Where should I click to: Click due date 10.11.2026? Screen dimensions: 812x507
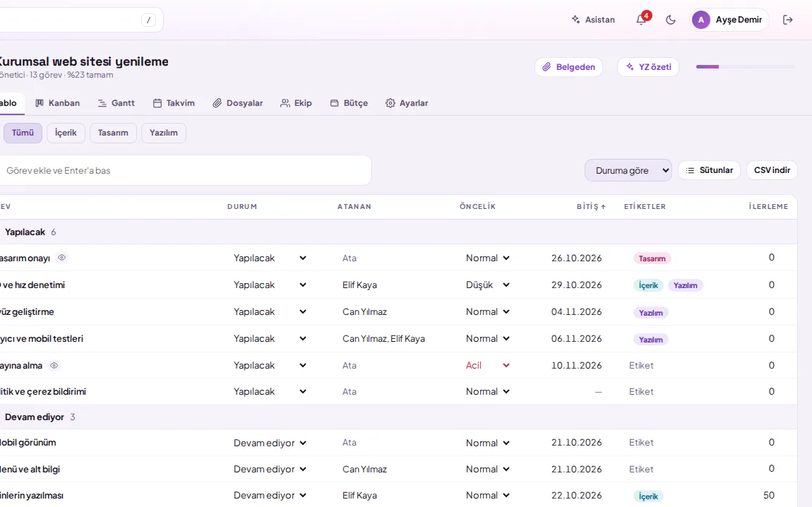pos(576,365)
